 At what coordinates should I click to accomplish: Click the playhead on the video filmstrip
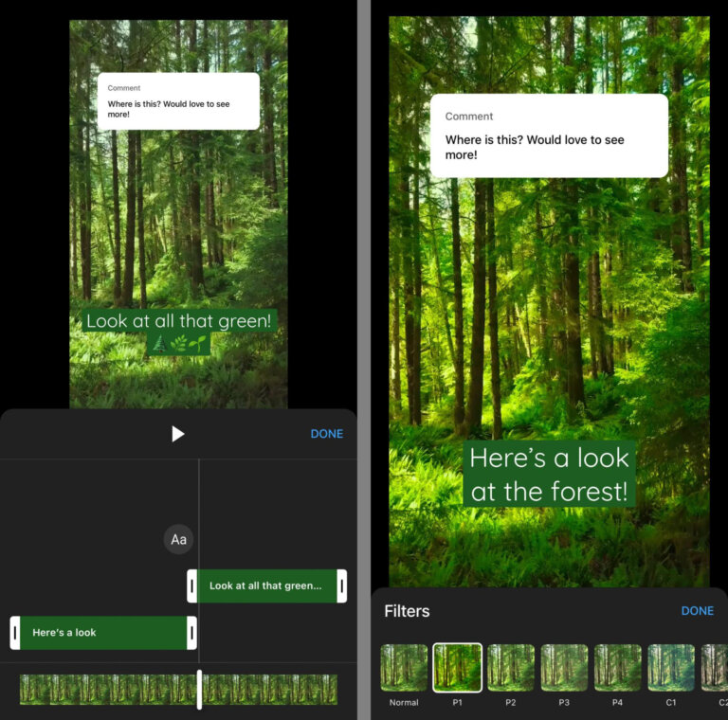tap(199, 689)
